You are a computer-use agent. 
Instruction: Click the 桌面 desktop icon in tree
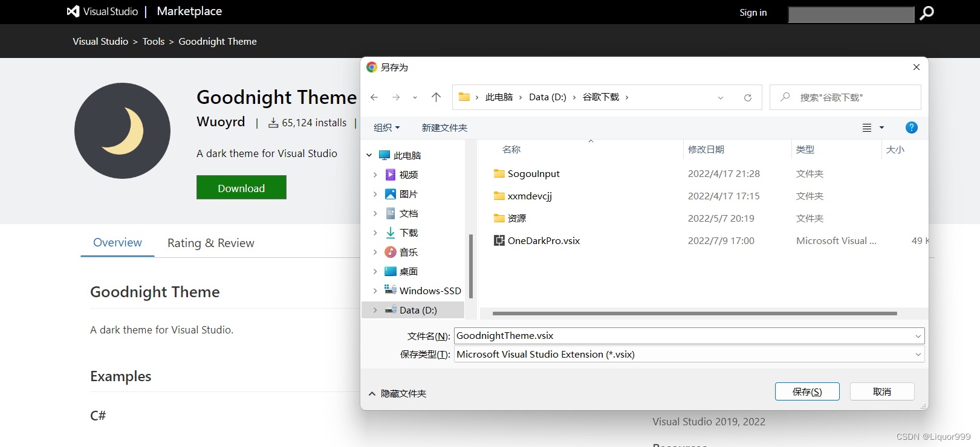(x=391, y=271)
